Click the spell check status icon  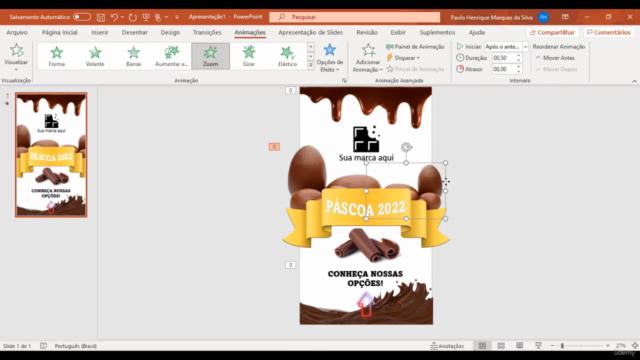43,346
